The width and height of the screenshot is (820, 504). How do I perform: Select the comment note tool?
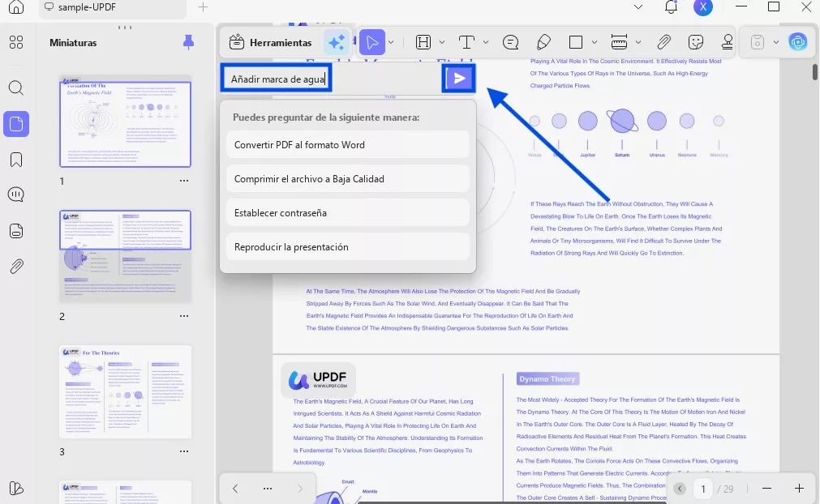click(510, 42)
